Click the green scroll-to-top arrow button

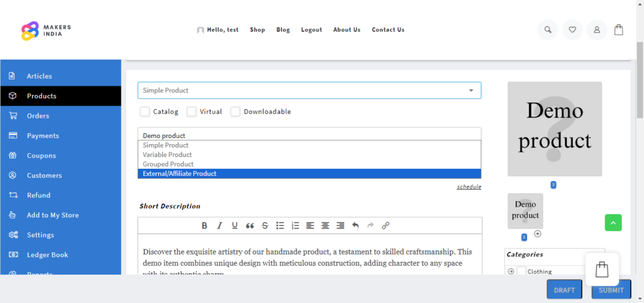[x=613, y=222]
